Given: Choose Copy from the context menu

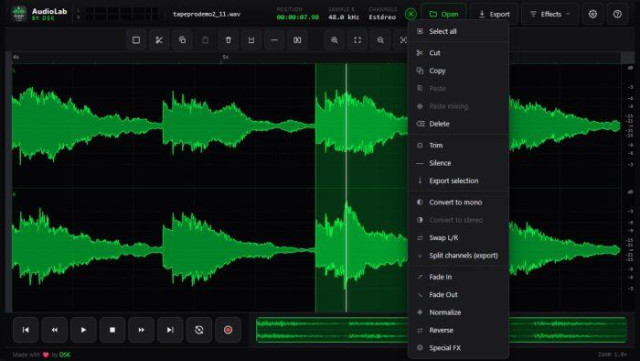Looking at the screenshot, I should (x=458, y=71).
